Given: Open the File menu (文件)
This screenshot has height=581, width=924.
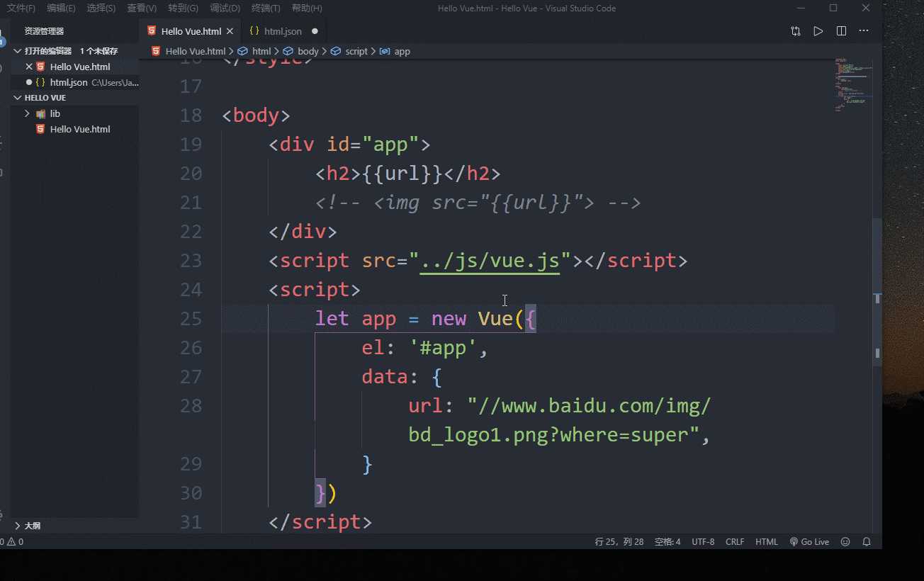Looking at the screenshot, I should click(x=21, y=9).
